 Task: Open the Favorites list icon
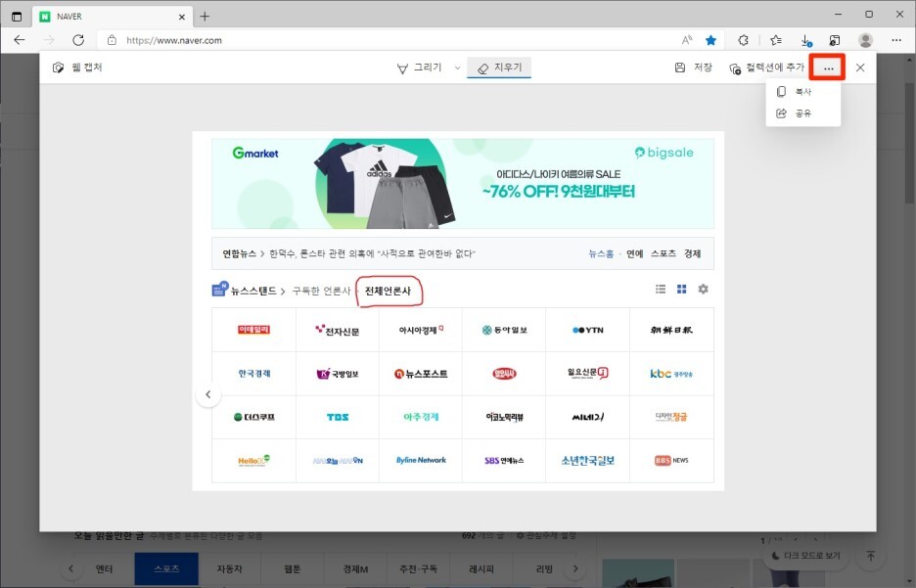point(776,40)
